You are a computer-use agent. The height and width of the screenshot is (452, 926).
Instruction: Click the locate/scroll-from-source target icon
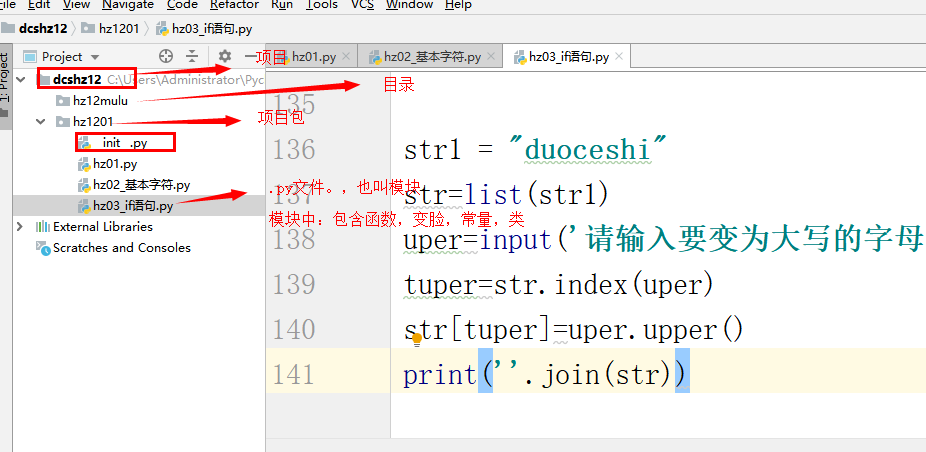pyautogui.click(x=166, y=56)
